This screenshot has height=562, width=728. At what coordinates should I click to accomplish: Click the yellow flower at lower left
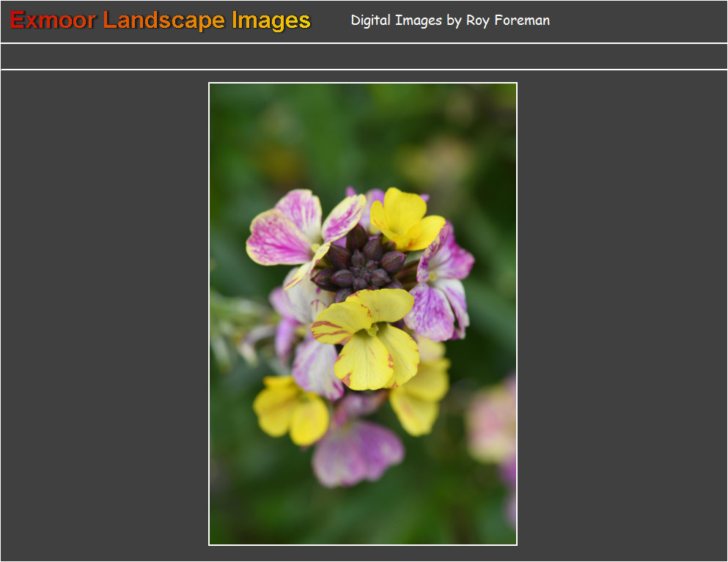click(292, 410)
